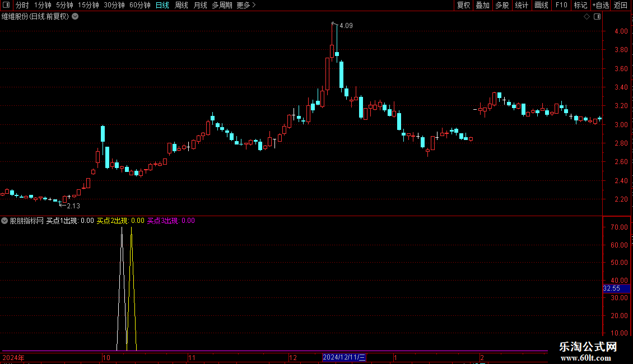Select the 5分钟 period

(64, 5)
